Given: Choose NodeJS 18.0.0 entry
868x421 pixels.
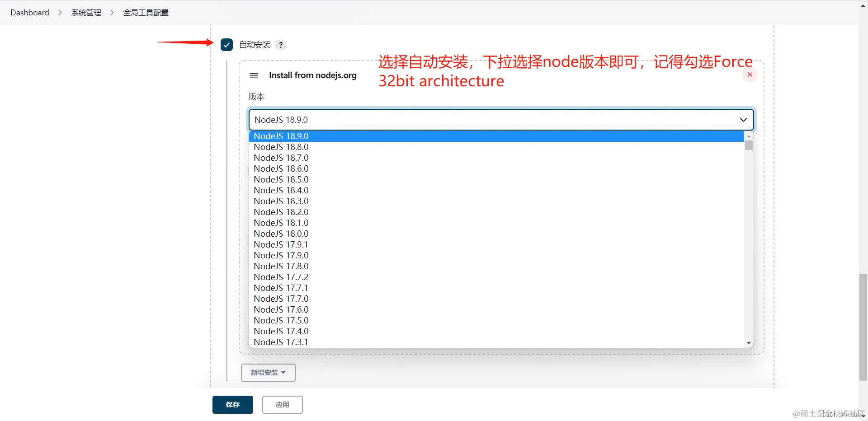Looking at the screenshot, I should (496, 234).
